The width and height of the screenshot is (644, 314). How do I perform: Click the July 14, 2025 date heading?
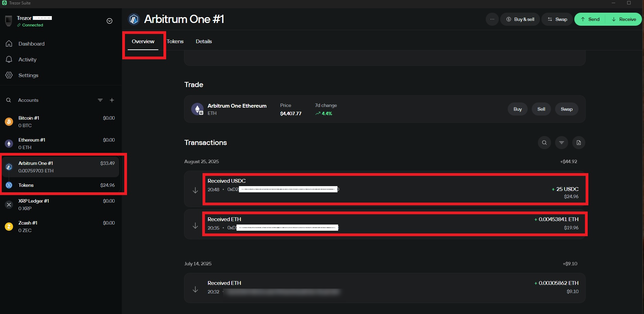tap(198, 264)
